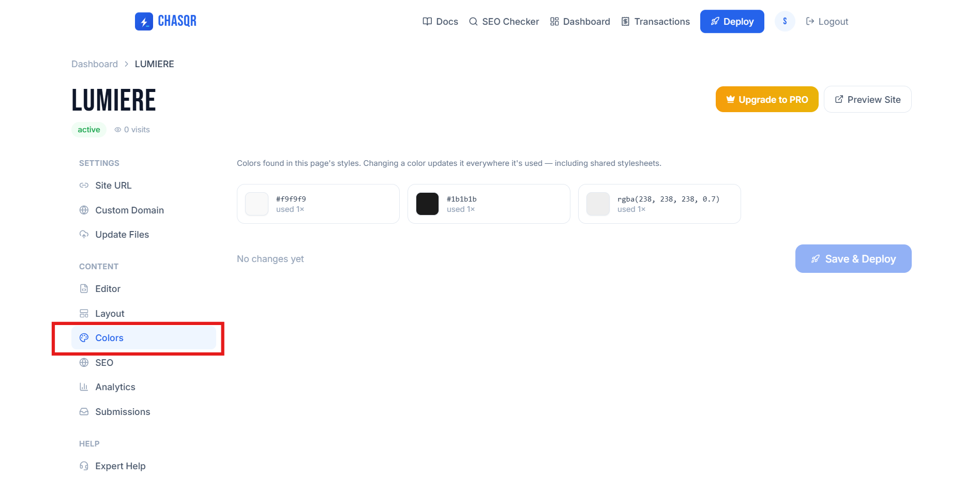980x478 pixels.
Task: Click the Dashboard grid icon in the header
Action: pos(554,21)
